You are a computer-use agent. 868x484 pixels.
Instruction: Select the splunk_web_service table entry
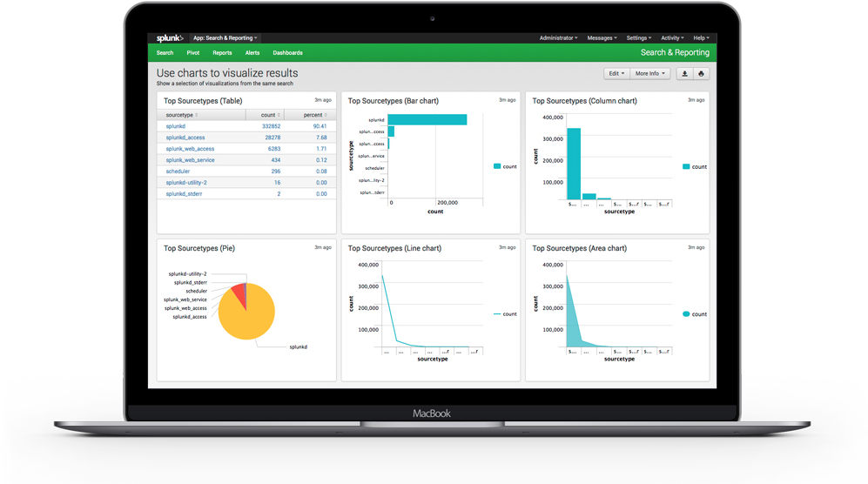click(x=190, y=160)
